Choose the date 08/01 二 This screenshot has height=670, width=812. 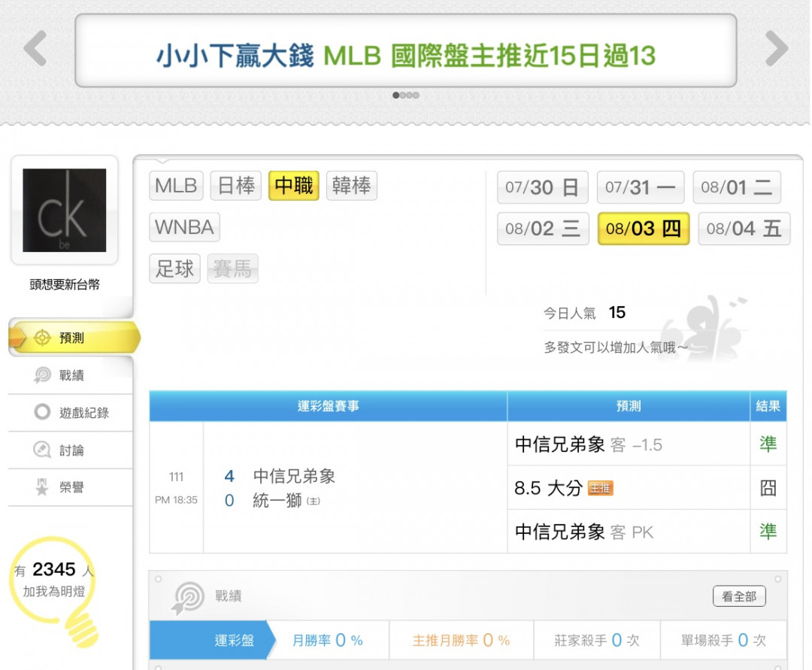click(737, 187)
